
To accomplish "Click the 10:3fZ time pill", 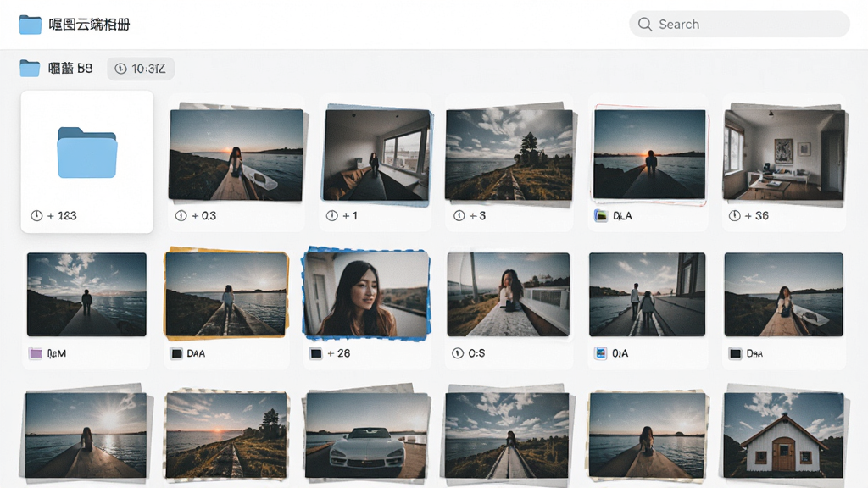I will (141, 69).
